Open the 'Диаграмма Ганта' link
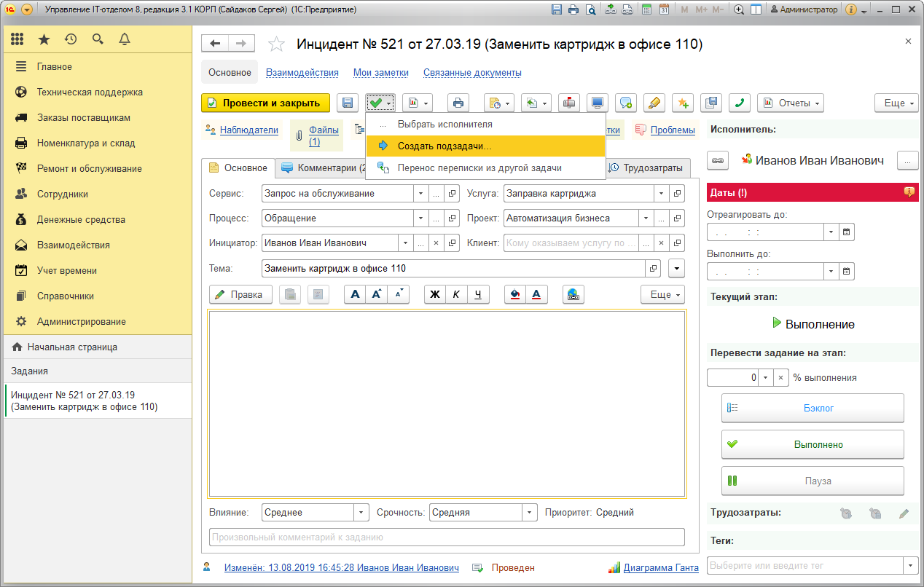 [661, 567]
